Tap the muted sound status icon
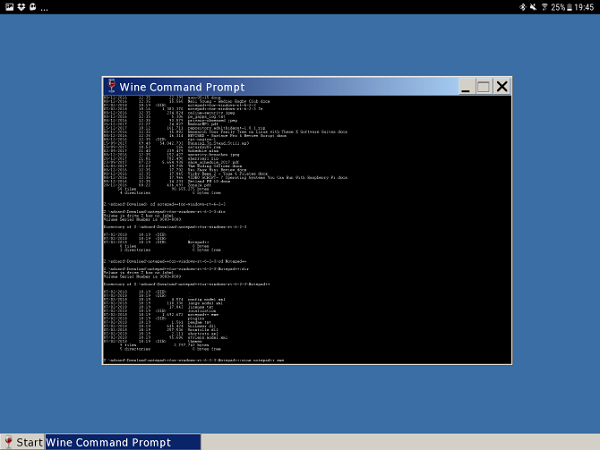This screenshot has width=600, height=450. (x=533, y=7)
